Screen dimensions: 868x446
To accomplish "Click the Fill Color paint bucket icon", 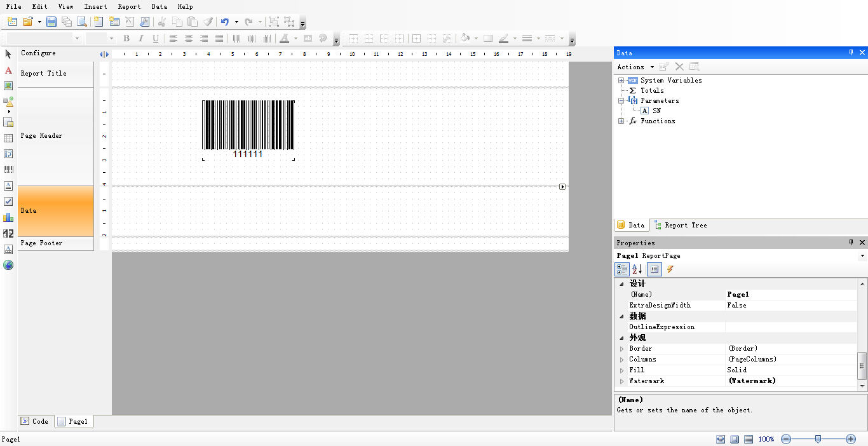I will click(465, 38).
